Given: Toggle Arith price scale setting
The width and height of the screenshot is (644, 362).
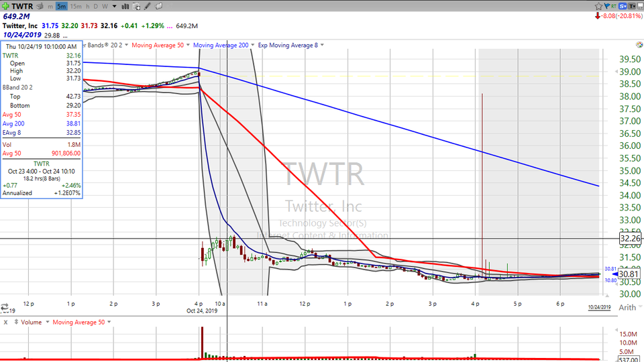Looking at the screenshot, I should click(x=627, y=308).
